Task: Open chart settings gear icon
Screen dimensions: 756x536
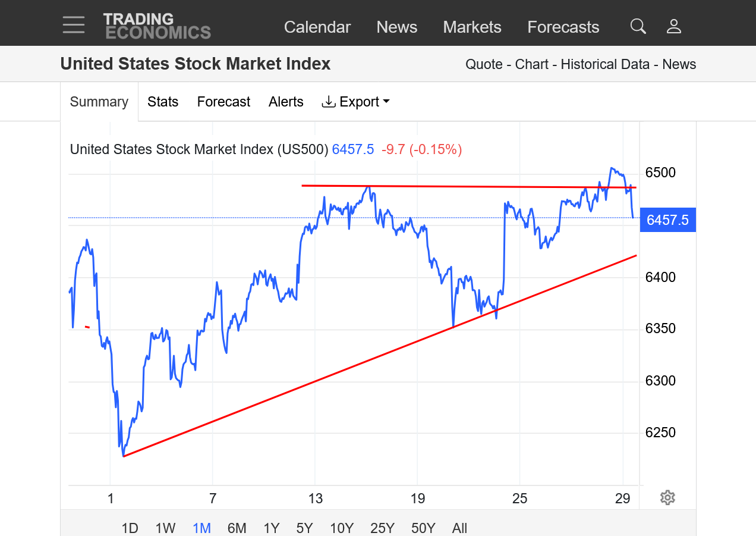Action: (x=667, y=497)
